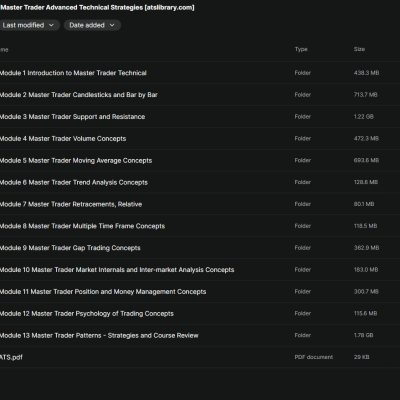Open the Date added filter dropdown

tap(92, 25)
